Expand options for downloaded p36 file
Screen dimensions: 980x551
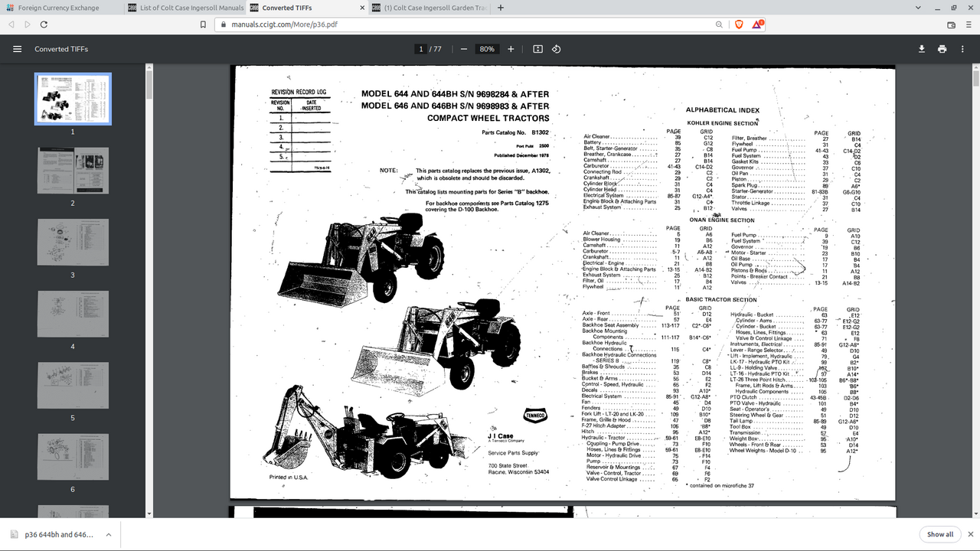pyautogui.click(x=109, y=534)
